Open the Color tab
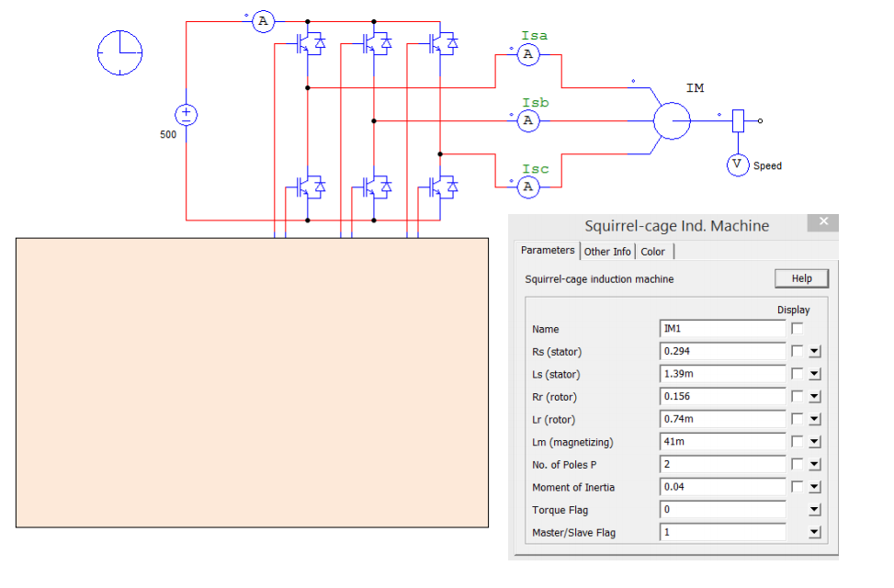 pyautogui.click(x=652, y=251)
